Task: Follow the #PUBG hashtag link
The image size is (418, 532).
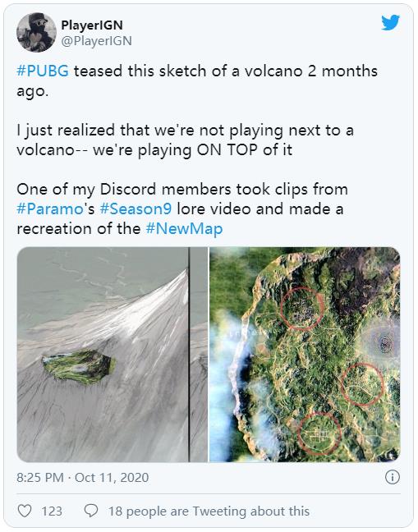Action: pos(43,71)
